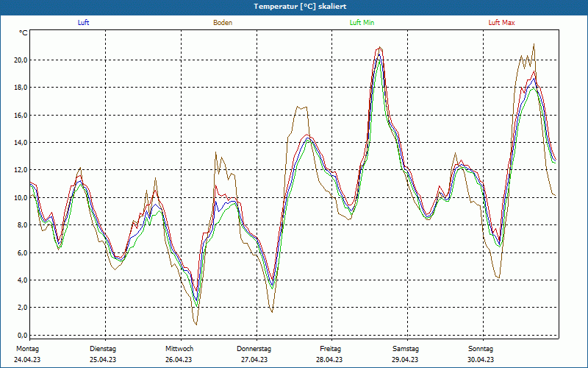Click the 'Sonntag' day label
The height and width of the screenshot is (368, 588).
point(481,349)
